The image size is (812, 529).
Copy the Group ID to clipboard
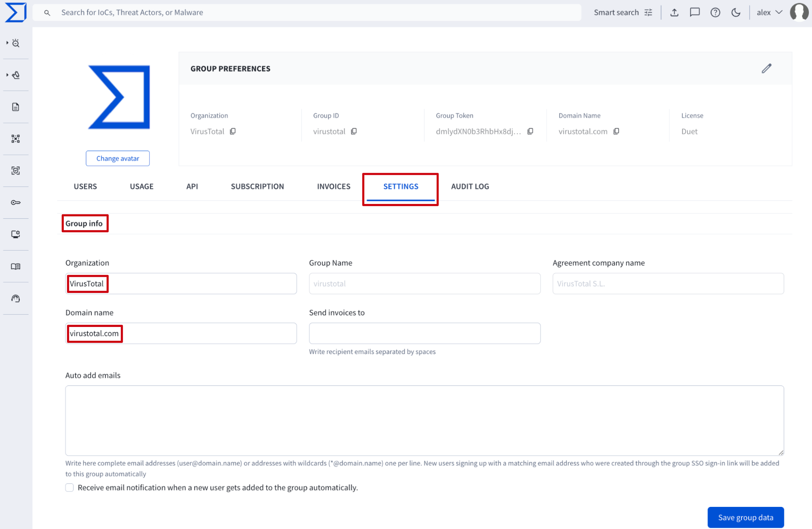click(354, 131)
